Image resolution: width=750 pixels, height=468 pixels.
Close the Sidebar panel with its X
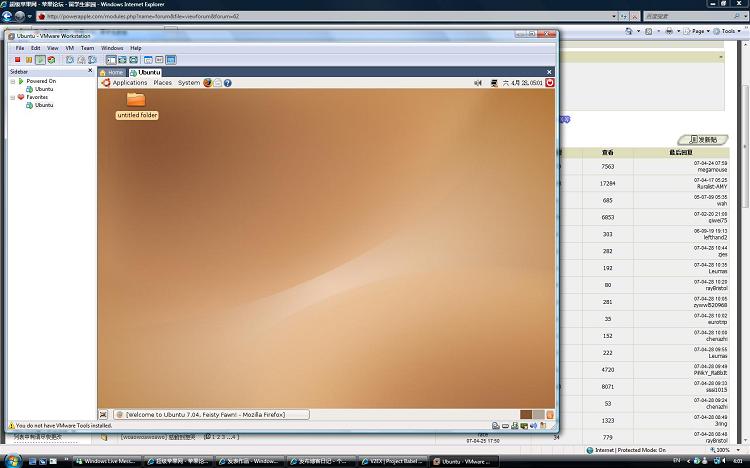coord(91,72)
